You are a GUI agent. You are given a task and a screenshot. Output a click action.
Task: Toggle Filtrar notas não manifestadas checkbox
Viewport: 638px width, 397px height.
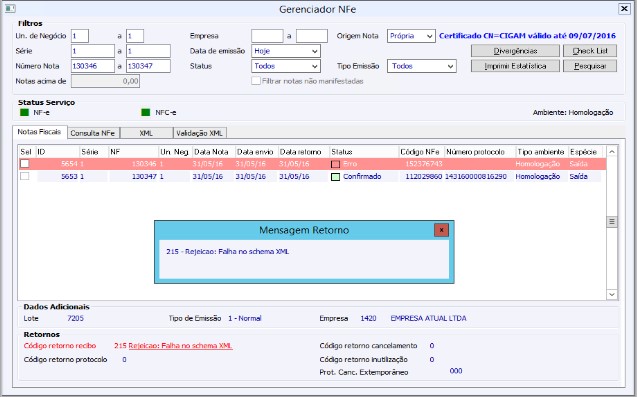pos(256,81)
